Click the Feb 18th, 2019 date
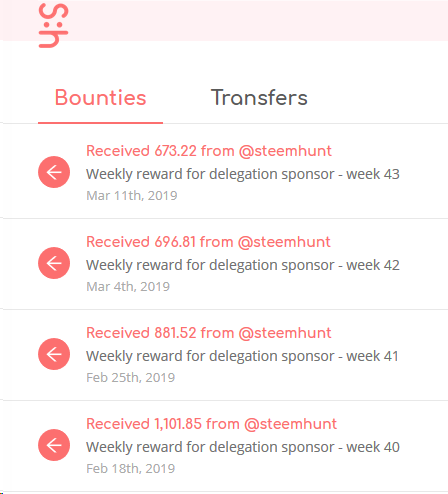The height and width of the screenshot is (494, 448). 130,469
